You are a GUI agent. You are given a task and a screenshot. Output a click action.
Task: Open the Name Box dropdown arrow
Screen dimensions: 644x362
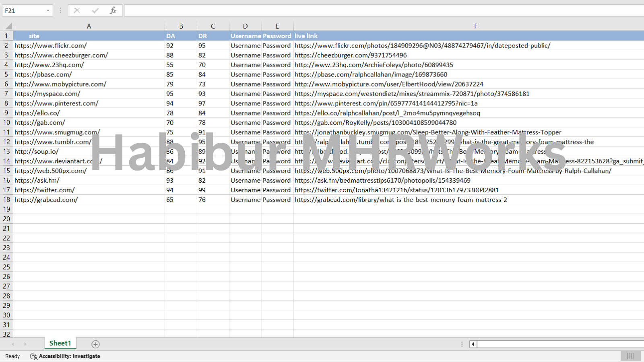tap(48, 10)
